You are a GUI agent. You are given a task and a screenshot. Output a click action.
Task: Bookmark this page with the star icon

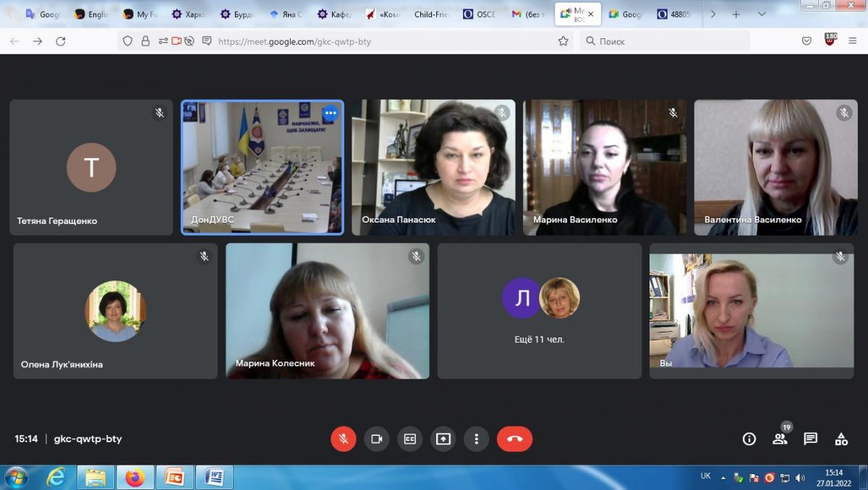click(x=563, y=41)
